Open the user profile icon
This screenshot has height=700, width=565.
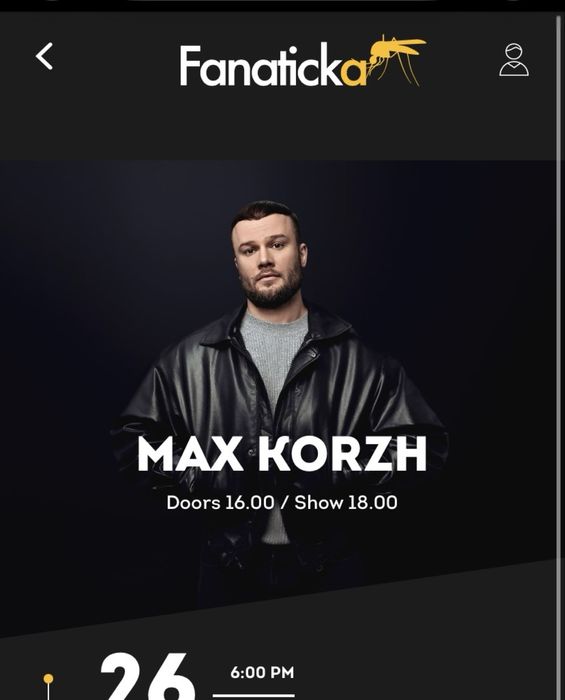[514, 60]
